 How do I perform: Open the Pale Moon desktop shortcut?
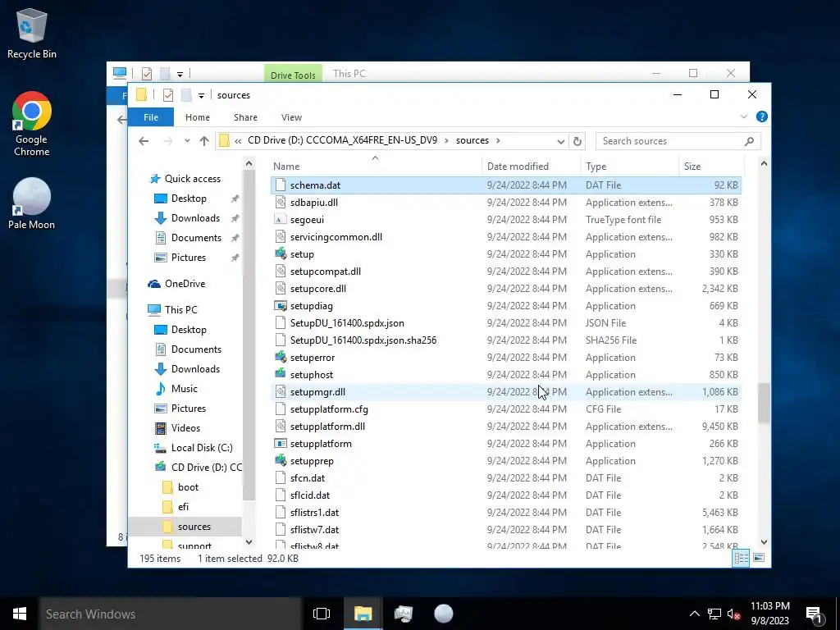(32, 204)
